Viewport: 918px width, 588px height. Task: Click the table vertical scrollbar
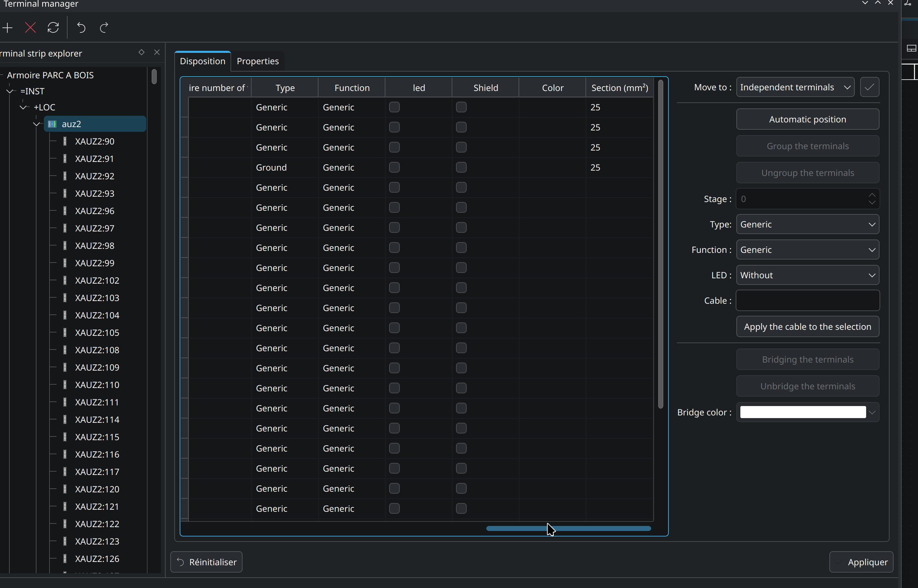pos(660,244)
